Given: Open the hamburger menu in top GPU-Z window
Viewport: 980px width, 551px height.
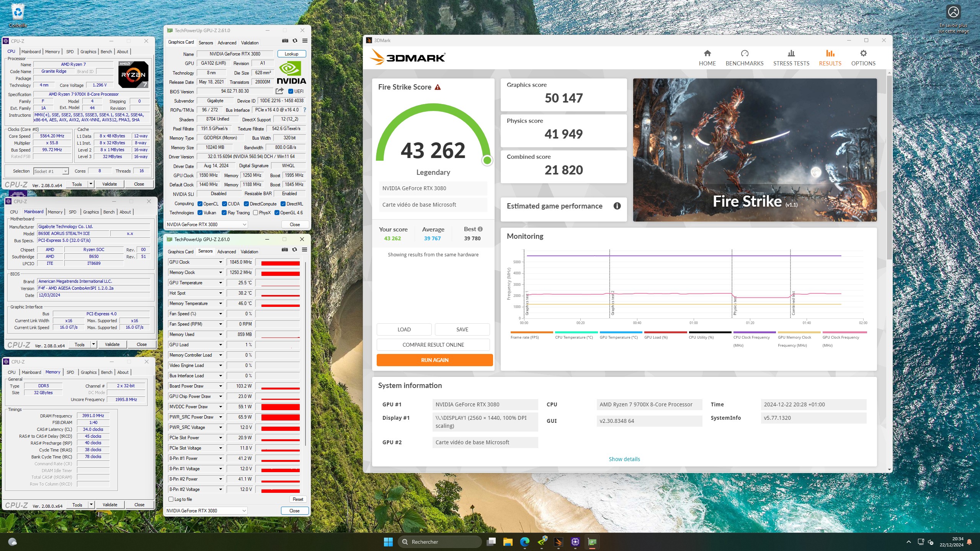Looking at the screenshot, I should pyautogui.click(x=305, y=41).
